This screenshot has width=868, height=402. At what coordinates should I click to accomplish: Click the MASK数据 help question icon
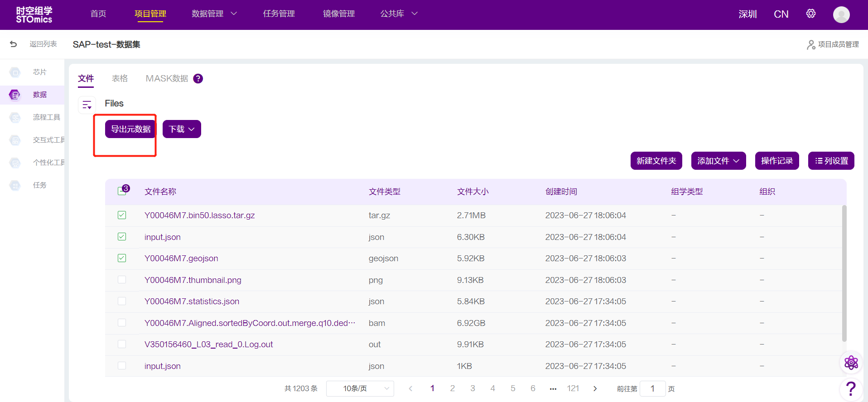(x=198, y=79)
